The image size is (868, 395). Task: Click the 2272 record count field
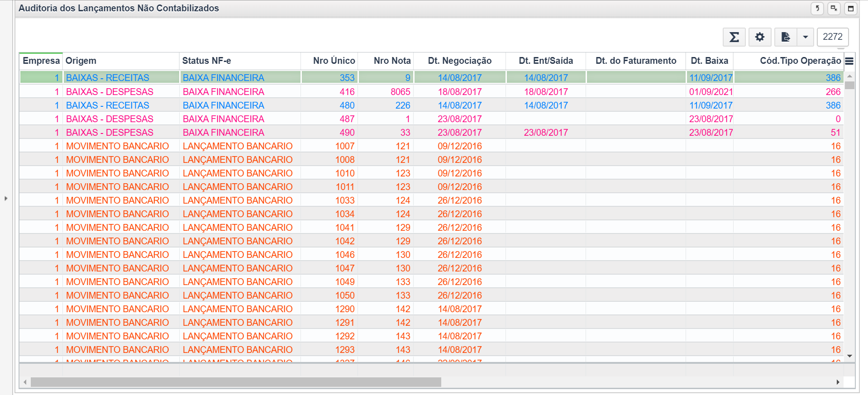tap(833, 37)
